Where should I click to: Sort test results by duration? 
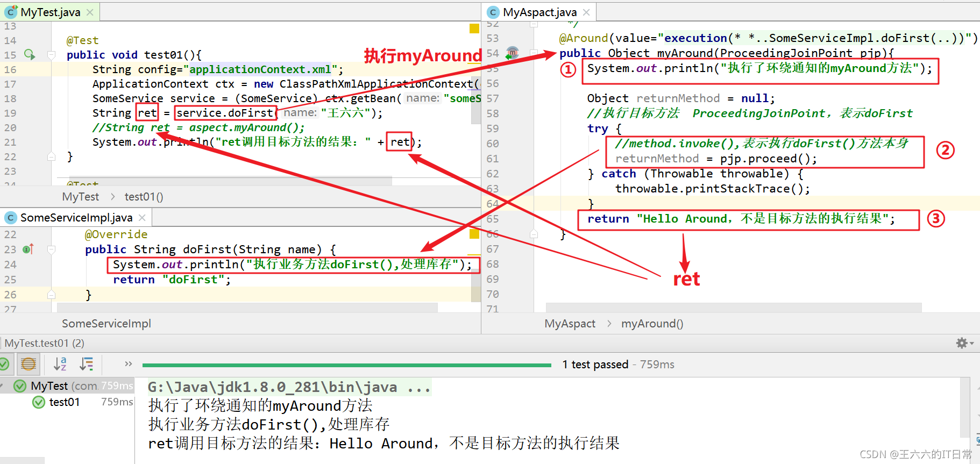pyautogui.click(x=86, y=364)
